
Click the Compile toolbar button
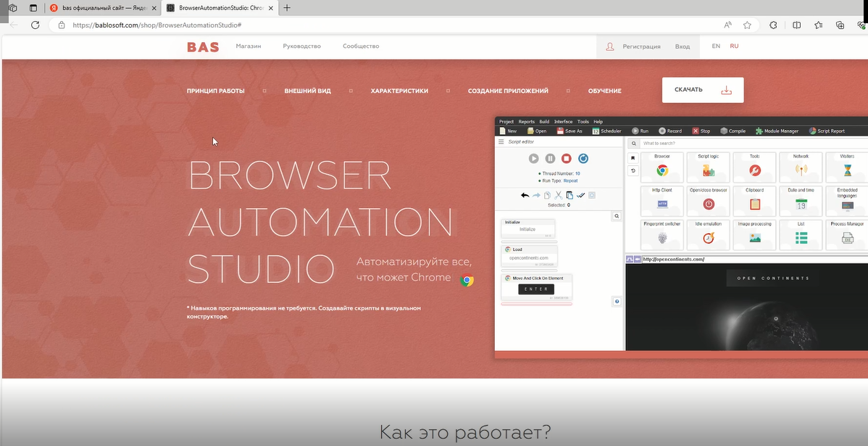click(733, 131)
